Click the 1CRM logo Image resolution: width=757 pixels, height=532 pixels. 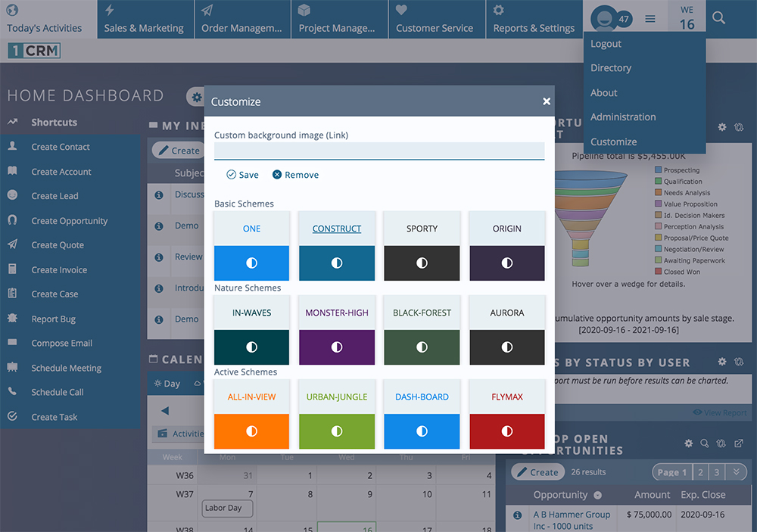[x=34, y=51]
